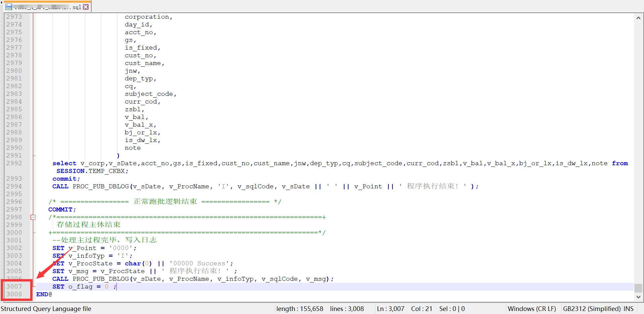The height and width of the screenshot is (314, 644).
Task: Click the Ln : 3,007 status bar field
Action: tap(390, 309)
